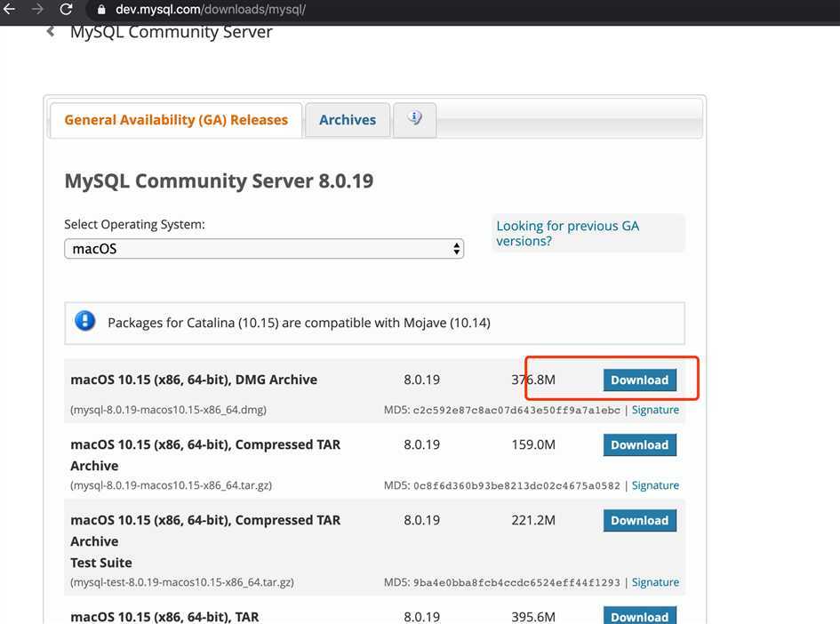Open Signature link for mysql-8.0.19-macos10.15-x86_64.tar.gz
This screenshot has width=840, height=624.
(x=655, y=485)
